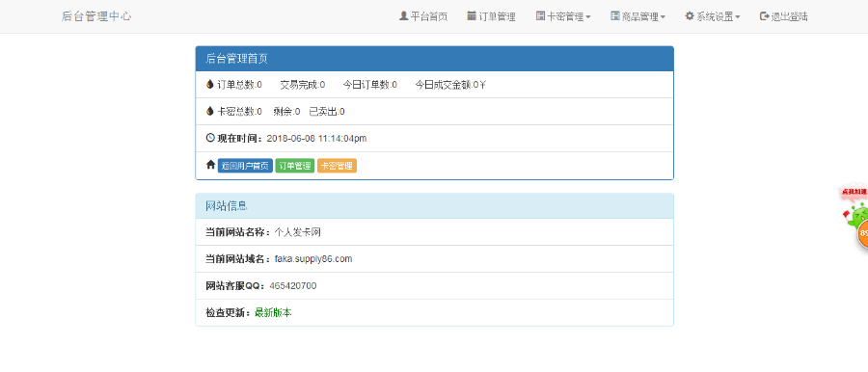Click the 后台管理中心 brand title
Viewport: 868px width, 372px height.
[96, 16]
